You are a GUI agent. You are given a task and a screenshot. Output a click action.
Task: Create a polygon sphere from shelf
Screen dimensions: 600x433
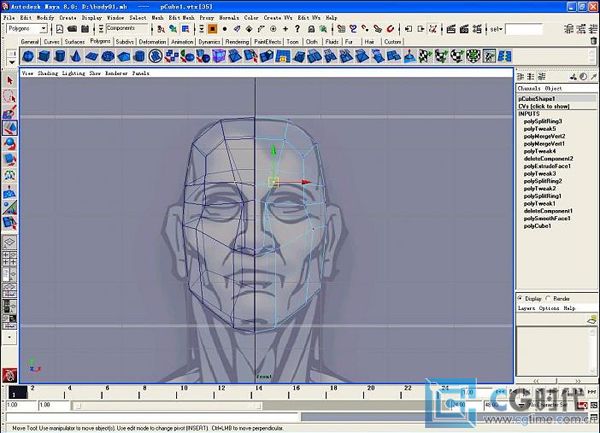(x=28, y=57)
